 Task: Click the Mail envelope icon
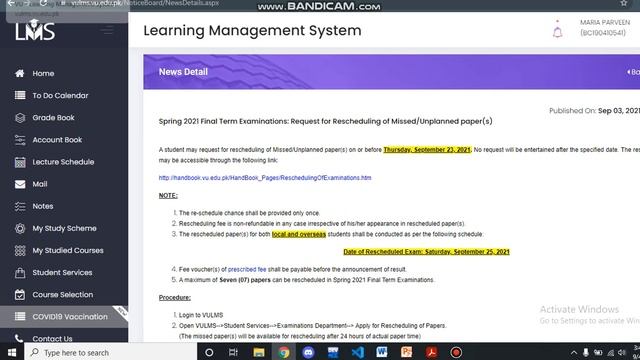20,184
